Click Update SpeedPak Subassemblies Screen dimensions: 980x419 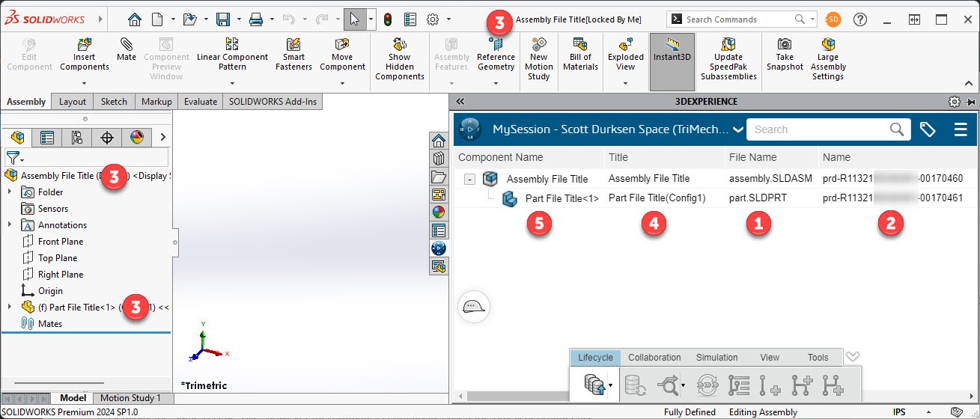pyautogui.click(x=728, y=60)
